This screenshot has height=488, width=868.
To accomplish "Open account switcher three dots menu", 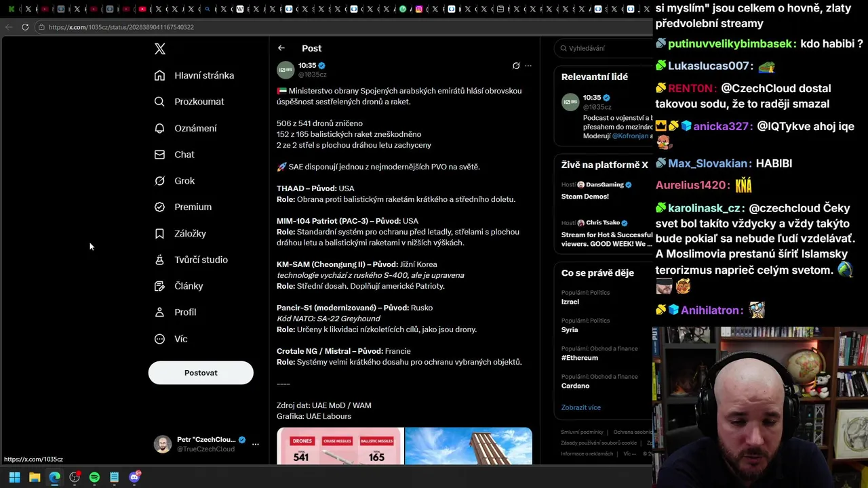I will pos(256,444).
